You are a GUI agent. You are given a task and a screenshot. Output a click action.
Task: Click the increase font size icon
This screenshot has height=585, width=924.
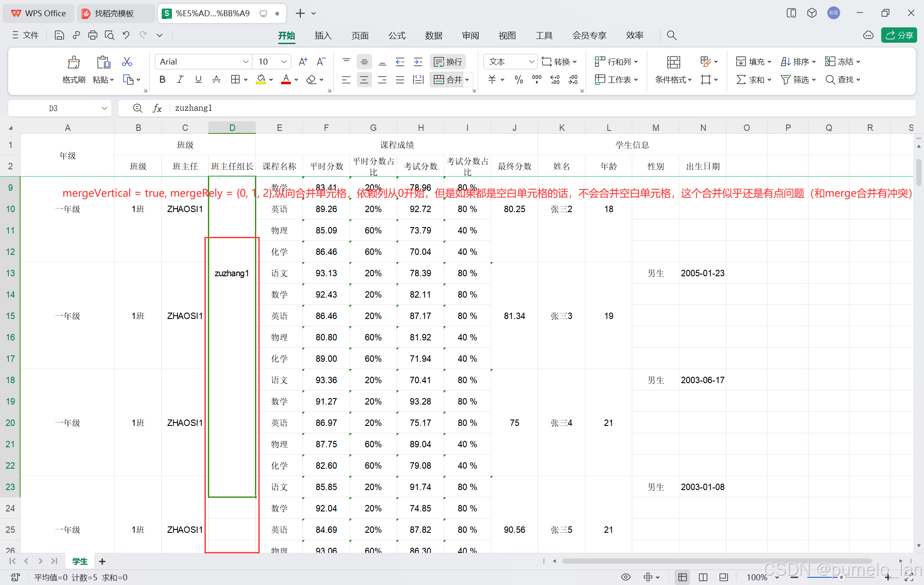pos(303,62)
